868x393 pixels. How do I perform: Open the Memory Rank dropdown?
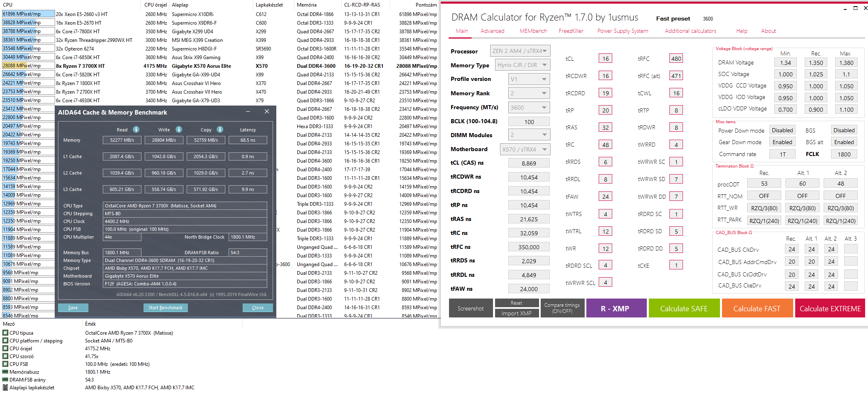(x=529, y=93)
